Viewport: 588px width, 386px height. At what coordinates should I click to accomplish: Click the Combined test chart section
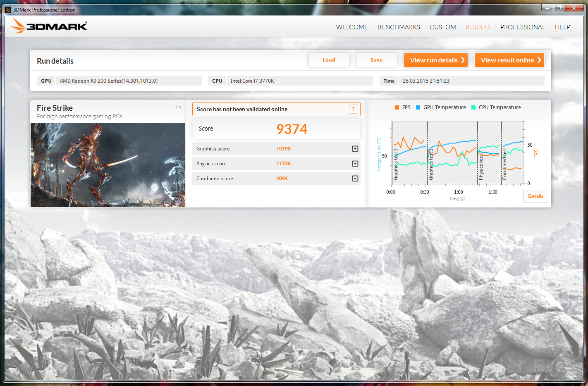[x=513, y=152]
